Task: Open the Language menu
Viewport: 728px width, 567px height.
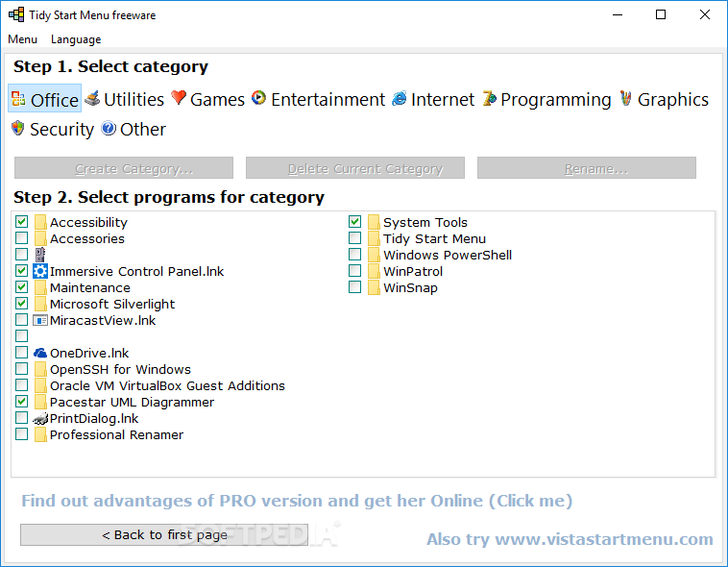Action: click(x=76, y=39)
